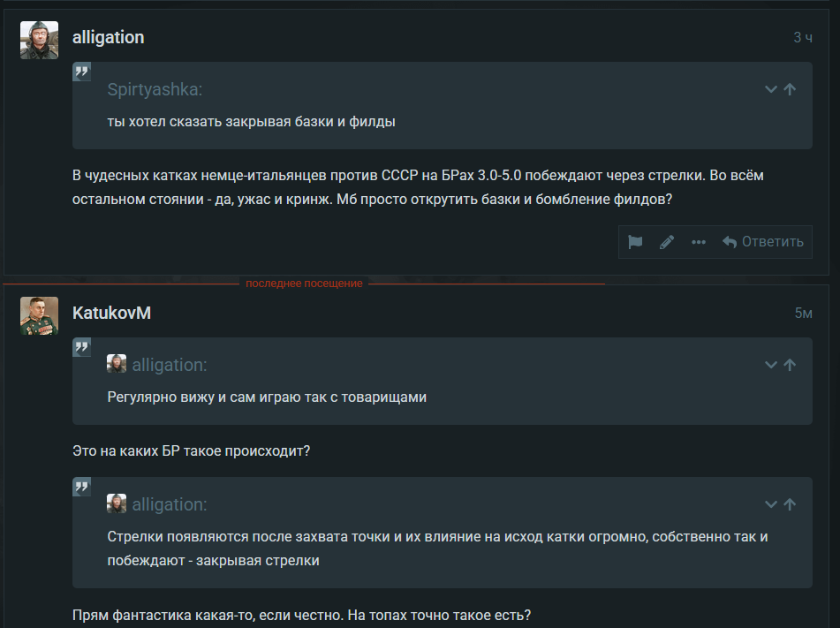Expand the Spirtyashka quote with the chevron

click(771, 89)
